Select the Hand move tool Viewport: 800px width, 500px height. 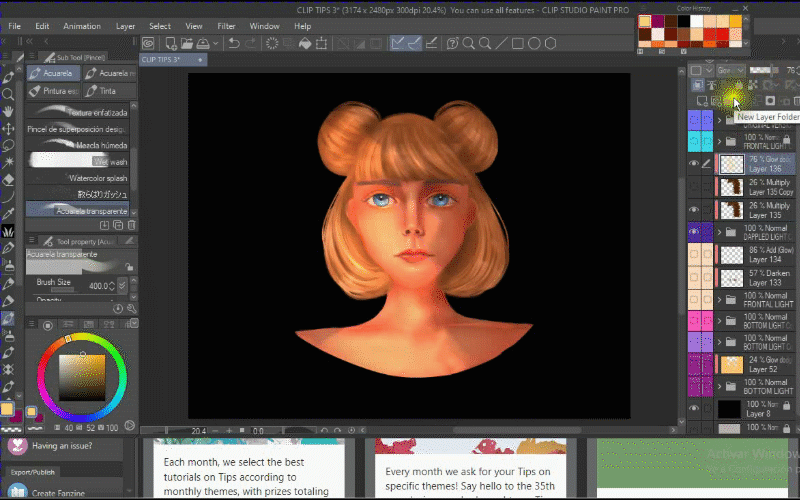click(9, 111)
